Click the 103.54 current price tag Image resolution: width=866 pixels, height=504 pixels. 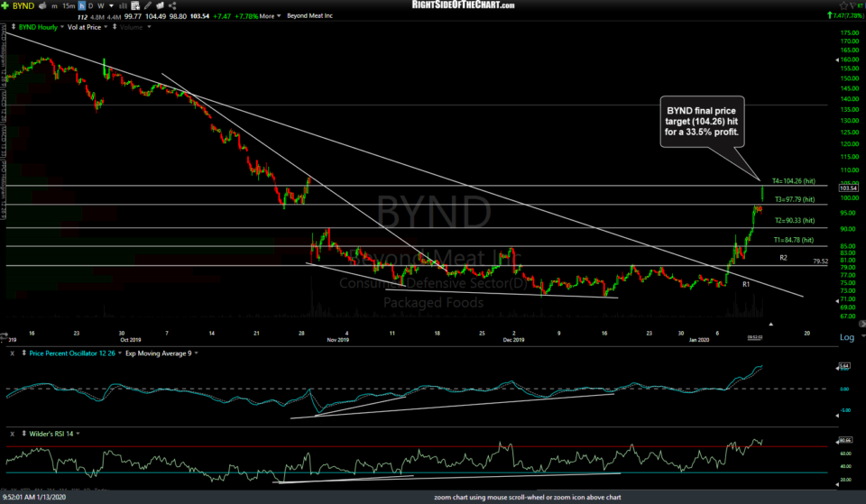tap(848, 188)
